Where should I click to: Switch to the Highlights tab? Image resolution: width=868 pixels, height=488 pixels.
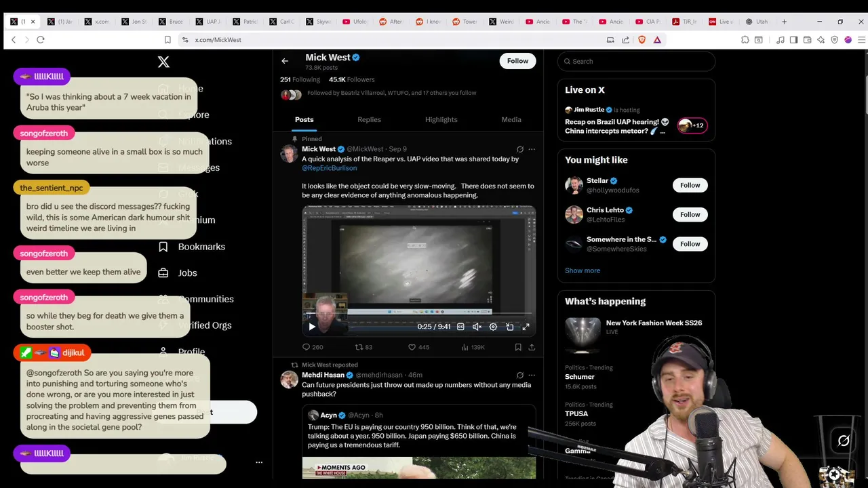pos(441,119)
